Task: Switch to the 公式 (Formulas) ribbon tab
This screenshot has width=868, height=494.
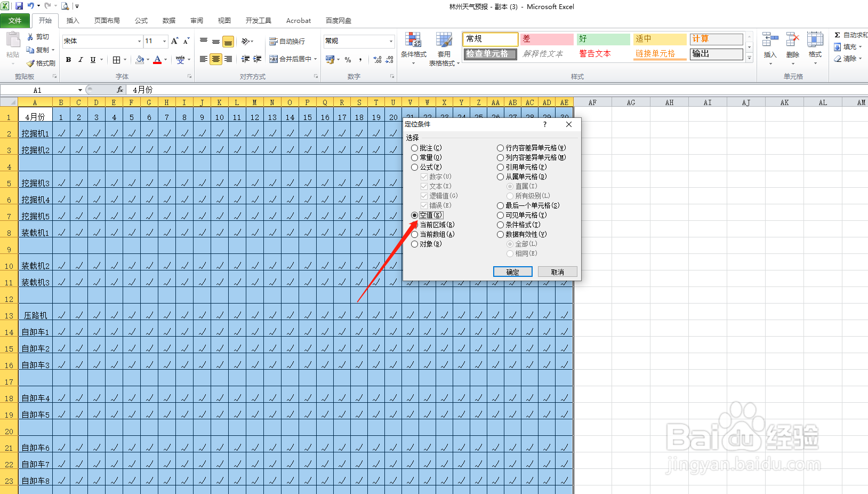Action: click(141, 20)
